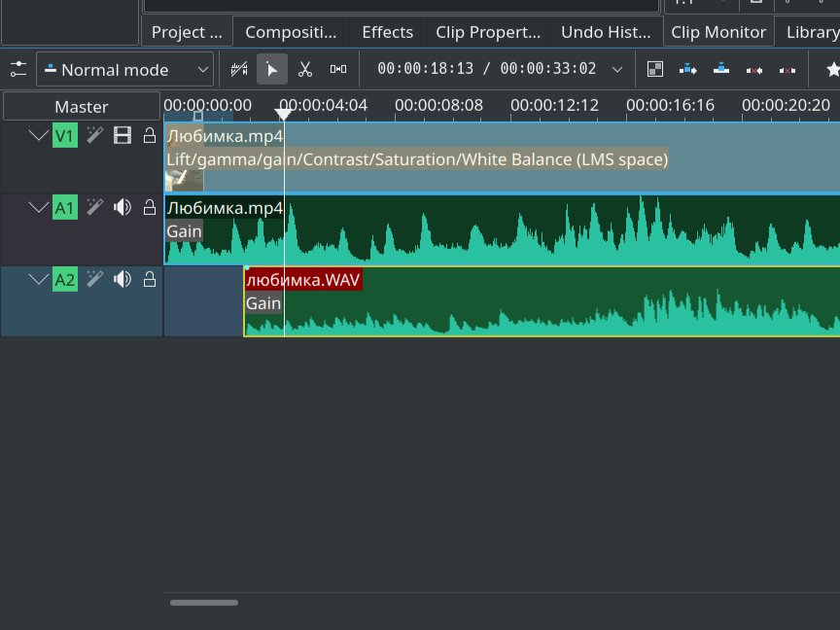This screenshot has width=840, height=630.
Task: Mute the A2 audio track
Action: point(122,279)
